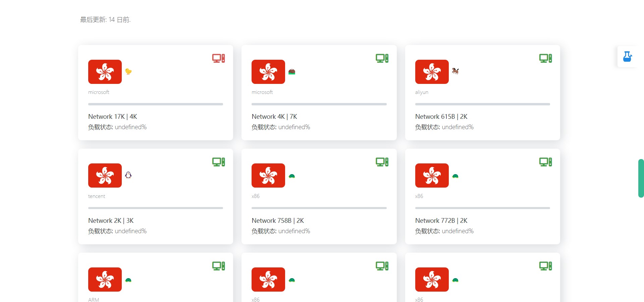Viewport: 644px width, 302px height.
Task: Click chick emoji on Network 17K | 4K card
Action: 128,71
